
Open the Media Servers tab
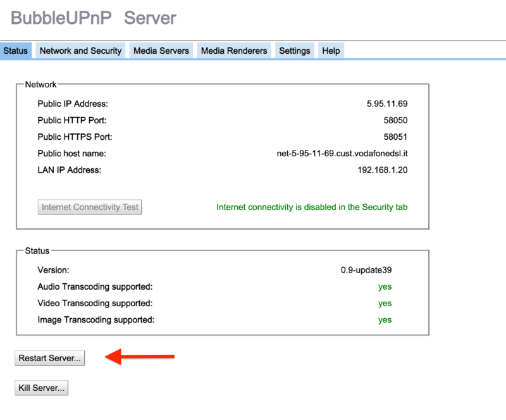click(x=161, y=51)
